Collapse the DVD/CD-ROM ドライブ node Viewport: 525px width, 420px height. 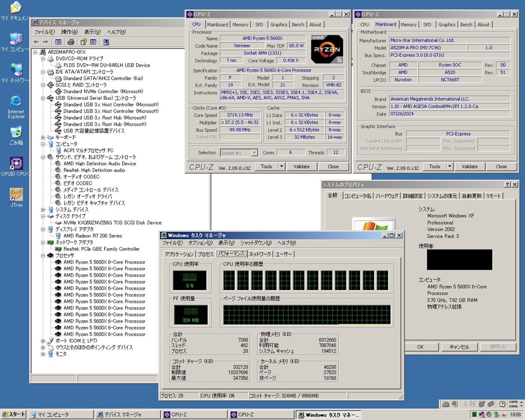coord(43,58)
